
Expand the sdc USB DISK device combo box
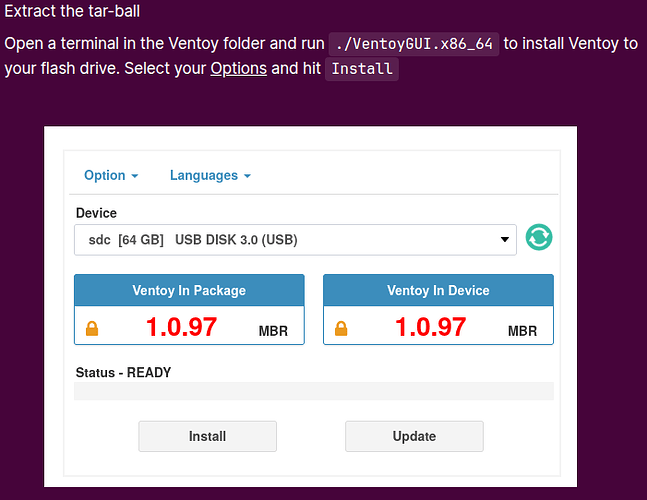tap(295, 240)
